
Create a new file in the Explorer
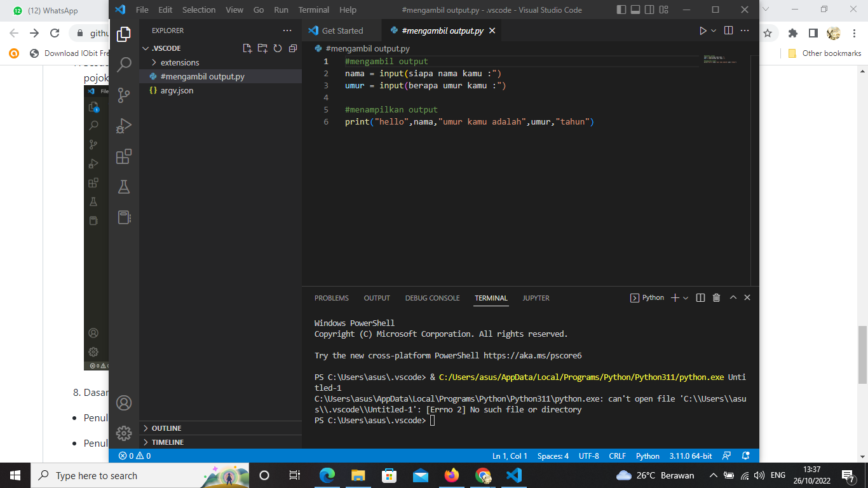(x=247, y=48)
